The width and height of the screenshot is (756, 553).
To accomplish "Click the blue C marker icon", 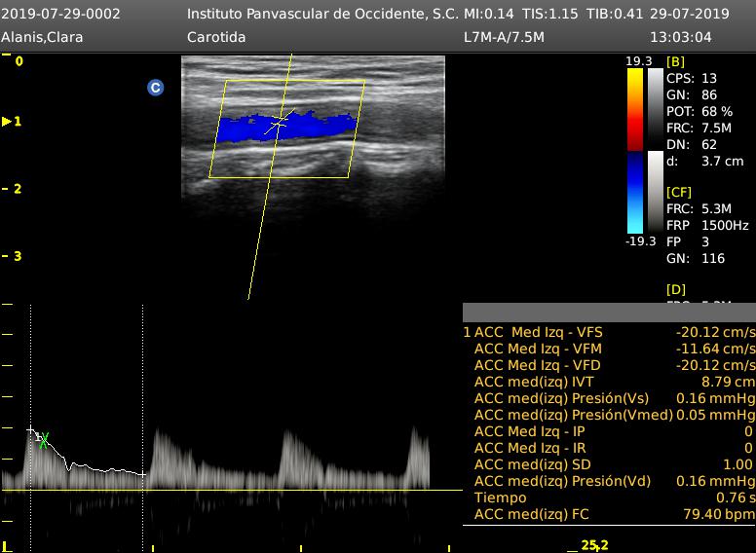I will coord(155,88).
